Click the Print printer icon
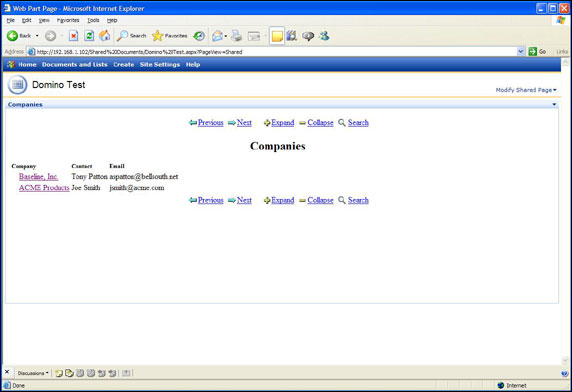Screen dimensions: 572x392 pyautogui.click(x=236, y=36)
